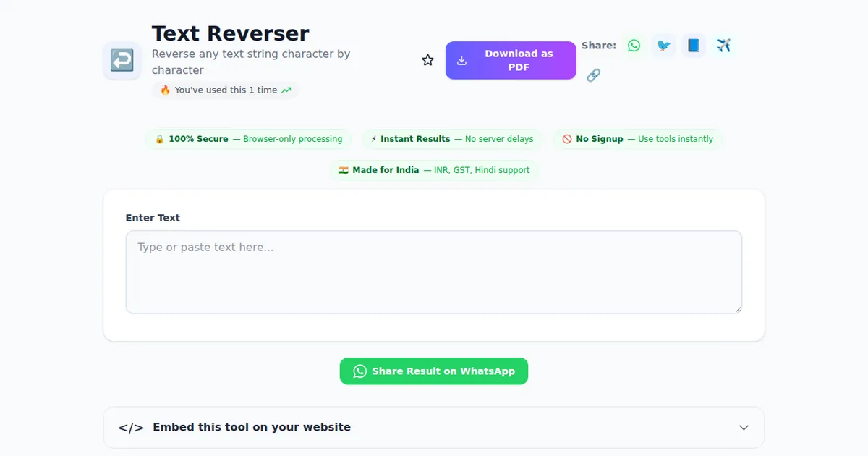The height and width of the screenshot is (456, 868).
Task: Expand the Embed section via its chevron
Action: pyautogui.click(x=744, y=428)
